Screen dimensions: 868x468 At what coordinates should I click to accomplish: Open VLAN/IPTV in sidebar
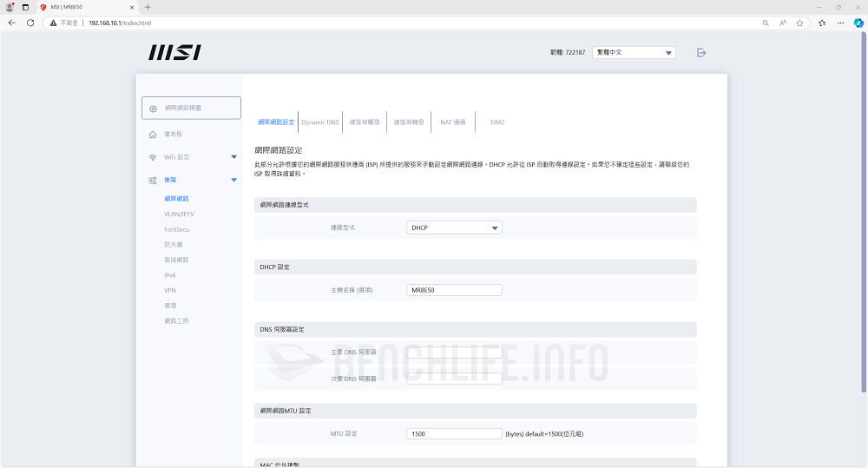tap(179, 214)
